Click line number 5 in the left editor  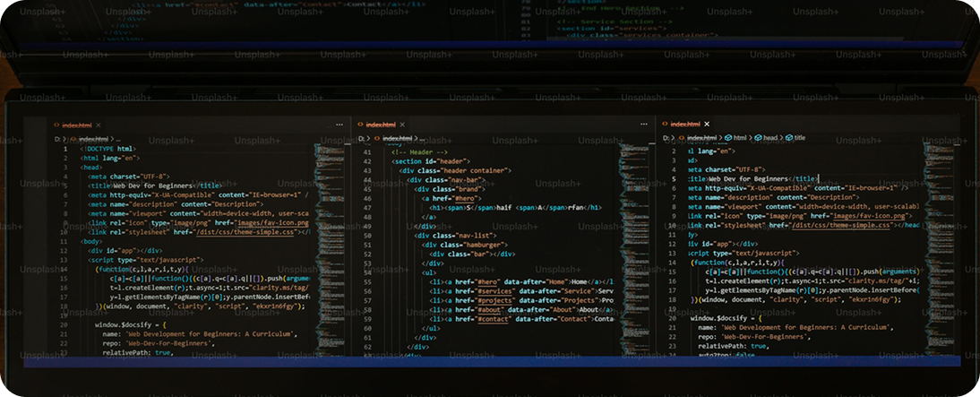click(64, 186)
